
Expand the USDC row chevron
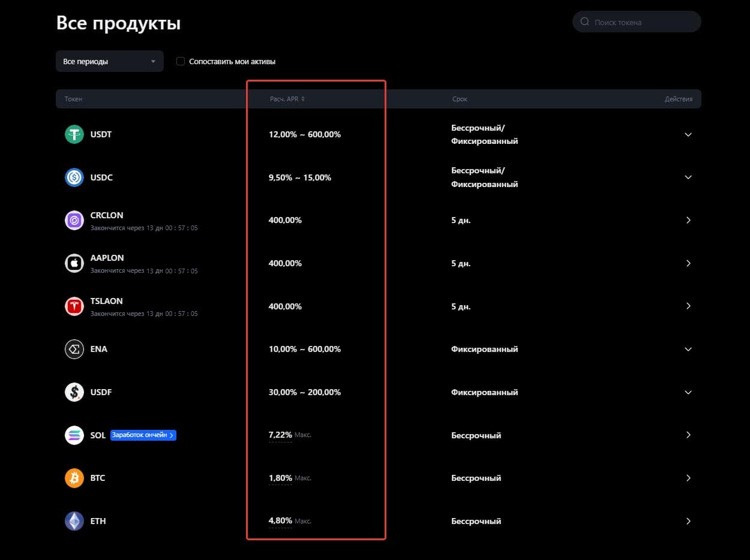(688, 177)
